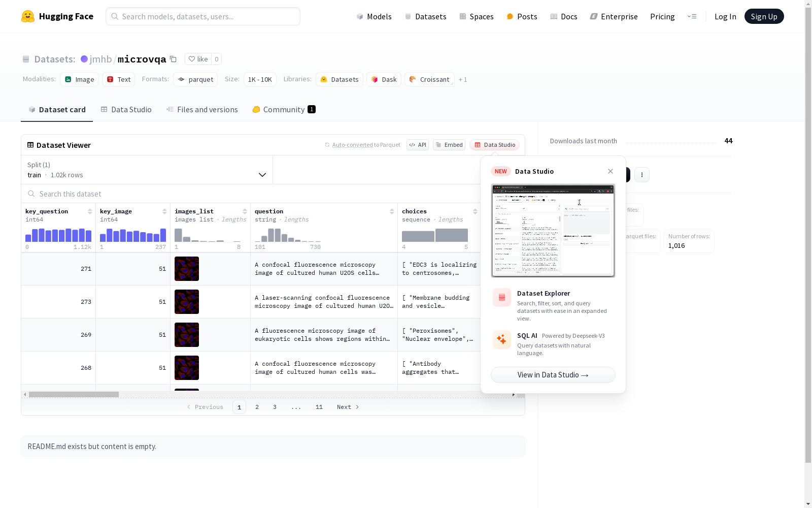Go to page 11 of dataset
This screenshot has height=508, width=812.
click(319, 407)
